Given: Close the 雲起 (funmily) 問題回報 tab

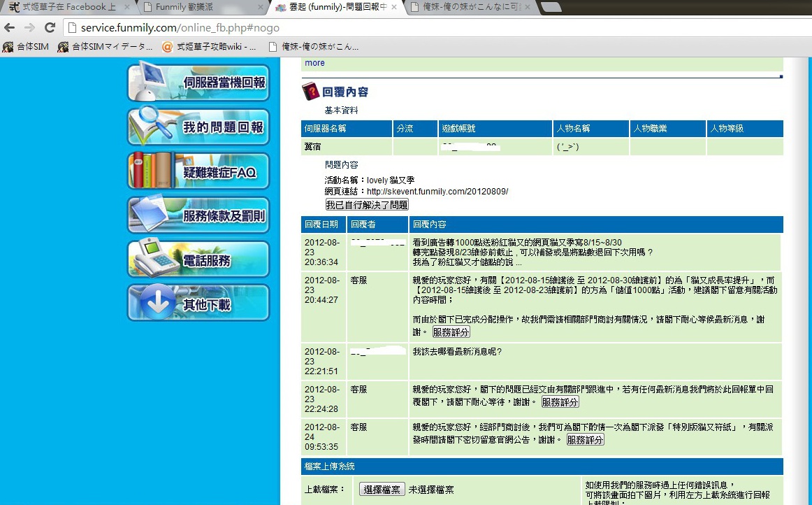Looking at the screenshot, I should coord(394,7).
